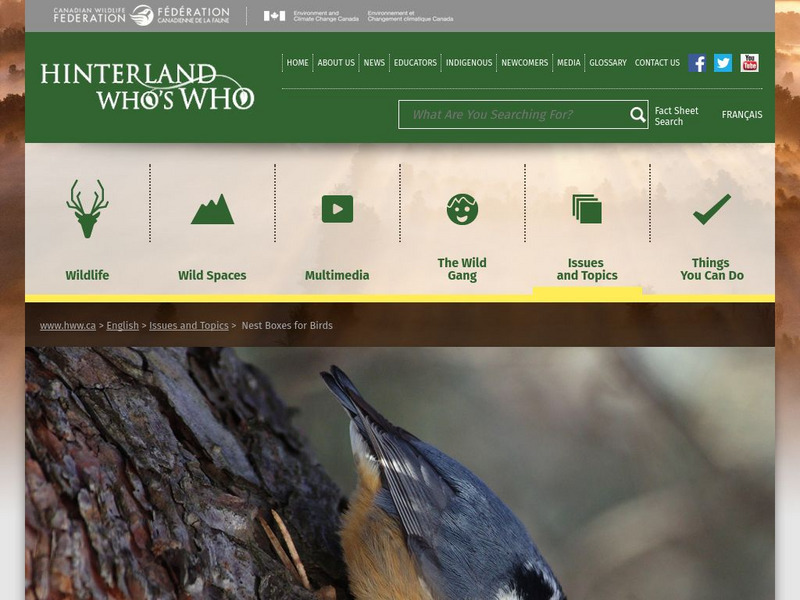800x600 pixels.
Task: Select The Wild Gang label
Action: pos(462,269)
